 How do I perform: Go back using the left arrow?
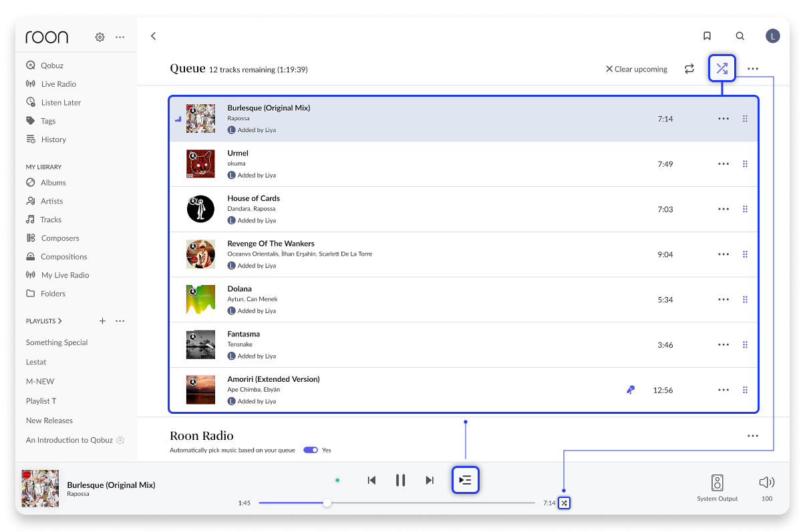tap(154, 36)
